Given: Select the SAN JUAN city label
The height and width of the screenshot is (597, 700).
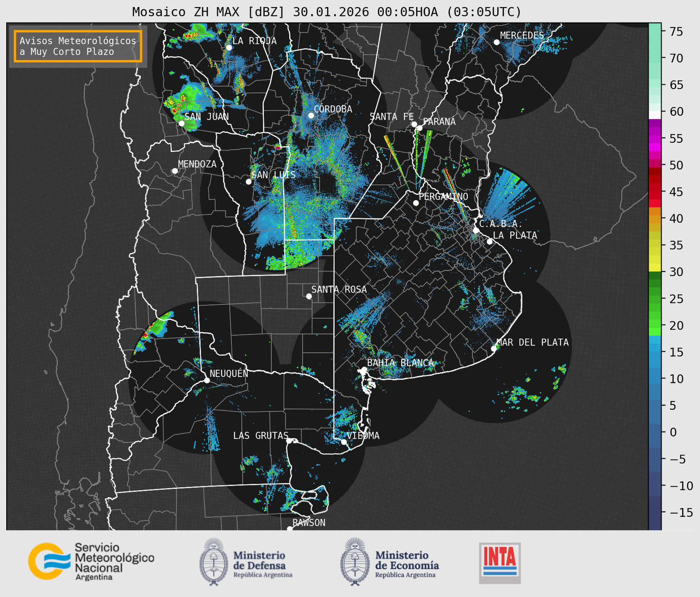Looking at the screenshot, I should [x=207, y=117].
